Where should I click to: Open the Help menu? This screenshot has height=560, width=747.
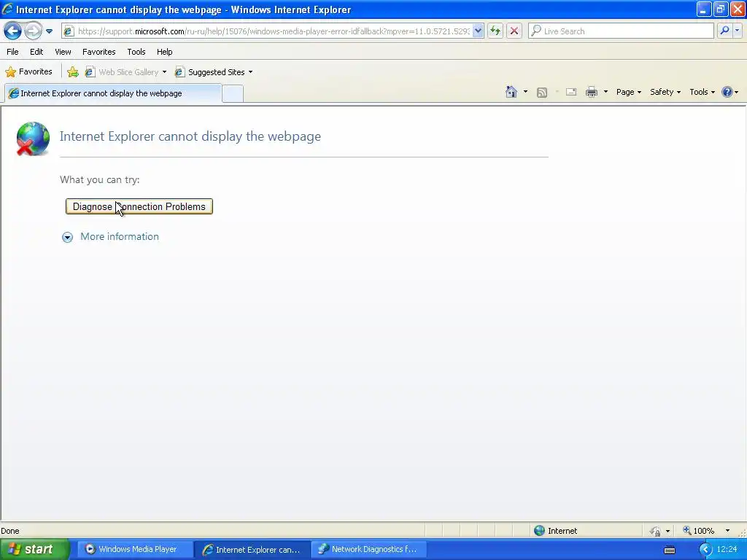[165, 52]
